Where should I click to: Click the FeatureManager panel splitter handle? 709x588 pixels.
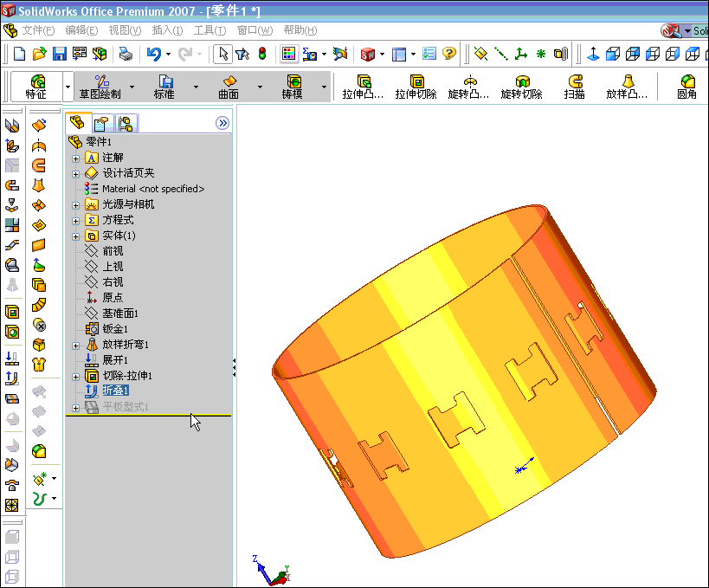[x=235, y=367]
